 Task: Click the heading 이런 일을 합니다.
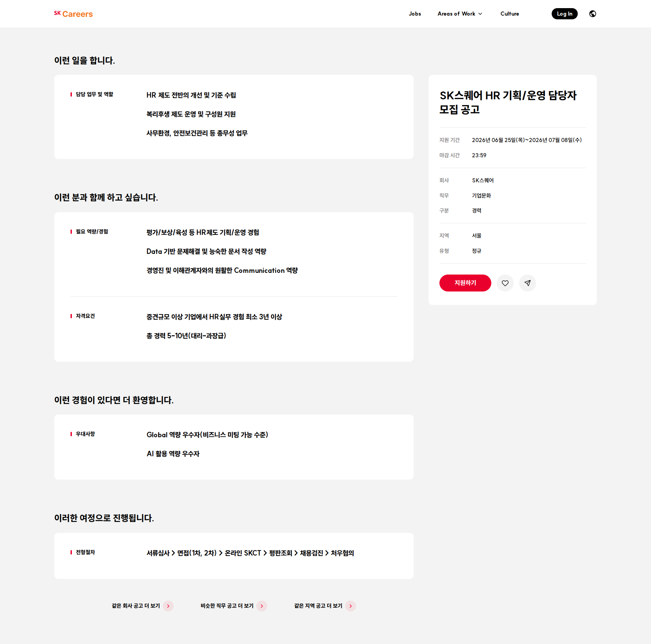point(84,60)
